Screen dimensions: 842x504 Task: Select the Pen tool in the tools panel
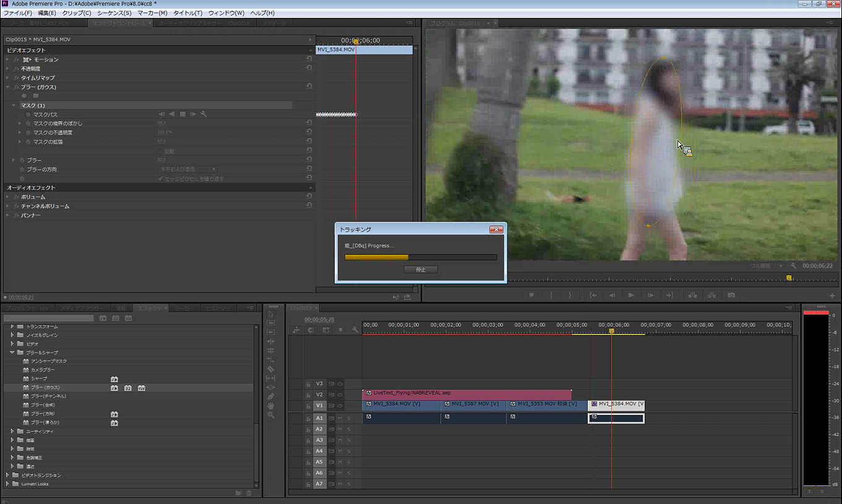tap(270, 396)
